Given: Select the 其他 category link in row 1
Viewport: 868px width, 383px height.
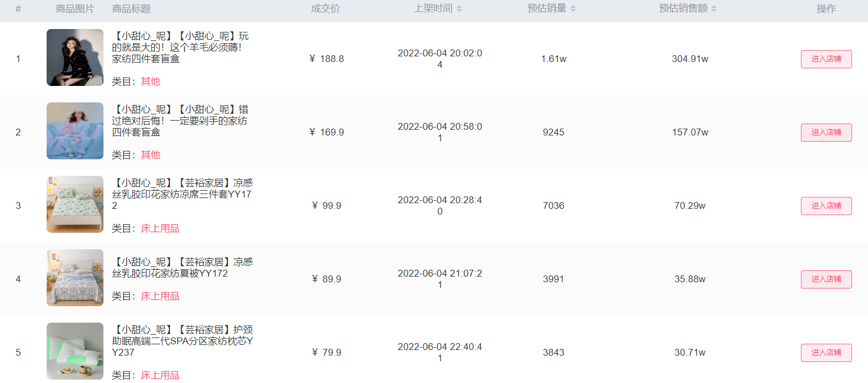Looking at the screenshot, I should pos(151,81).
